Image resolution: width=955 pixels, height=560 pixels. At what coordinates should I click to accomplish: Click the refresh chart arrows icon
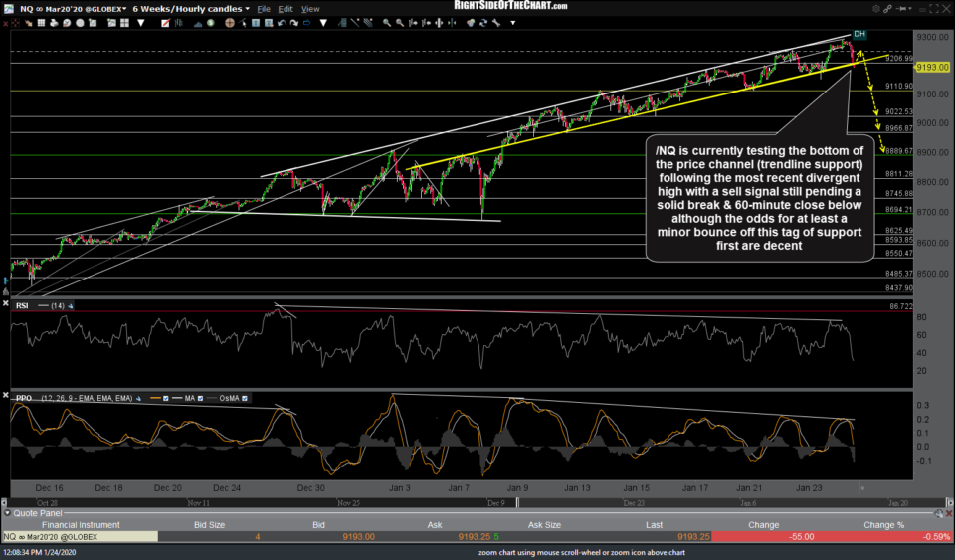pyautogui.click(x=483, y=23)
